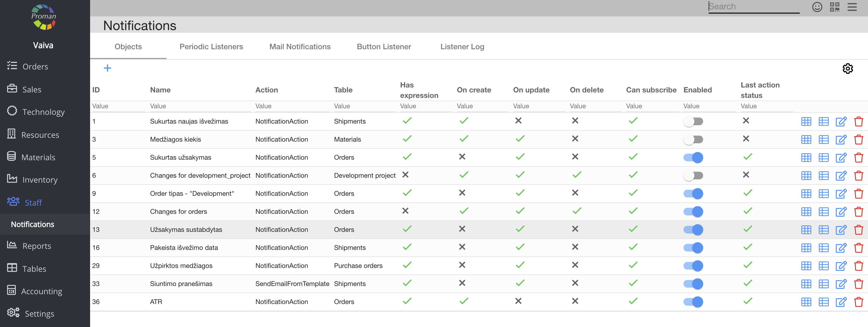Image resolution: width=868 pixels, height=327 pixels.
Task: Click the Search field in header
Action: click(x=753, y=7)
